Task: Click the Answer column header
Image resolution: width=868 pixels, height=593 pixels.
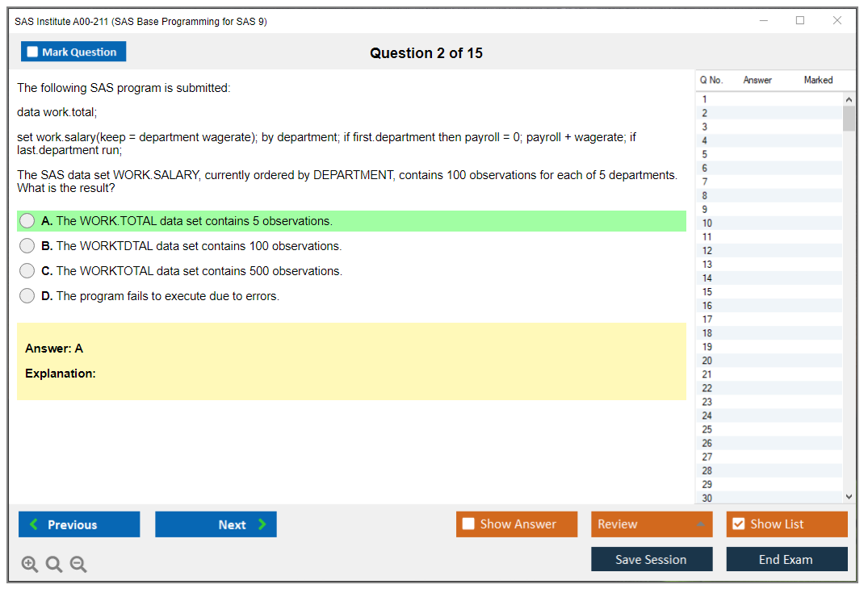Action: 757,80
